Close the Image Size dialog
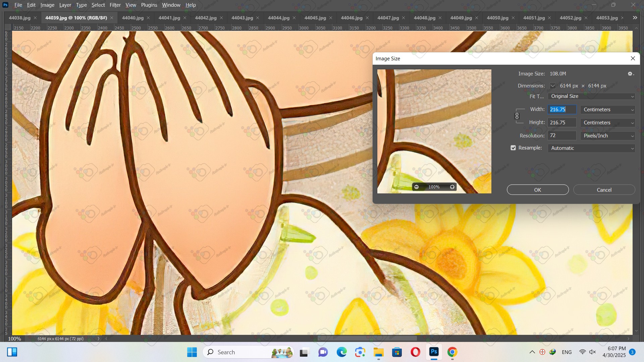 [633, 58]
